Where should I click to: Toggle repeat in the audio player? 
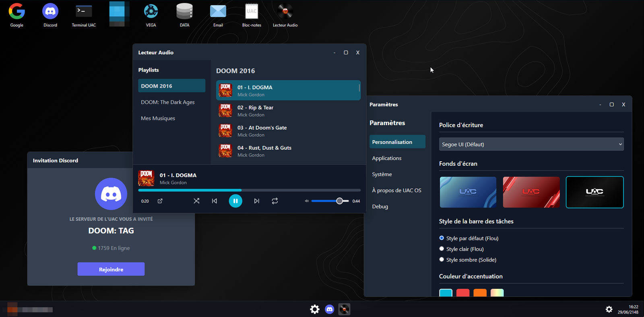click(x=275, y=201)
